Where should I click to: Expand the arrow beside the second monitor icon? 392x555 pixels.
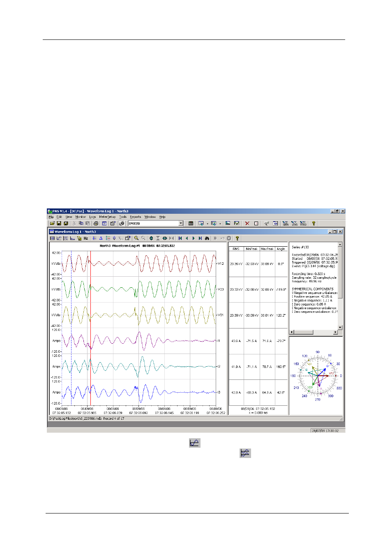[x=220, y=224]
